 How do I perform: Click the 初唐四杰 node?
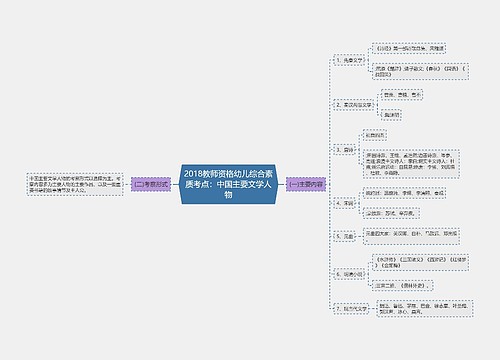(x=375, y=135)
